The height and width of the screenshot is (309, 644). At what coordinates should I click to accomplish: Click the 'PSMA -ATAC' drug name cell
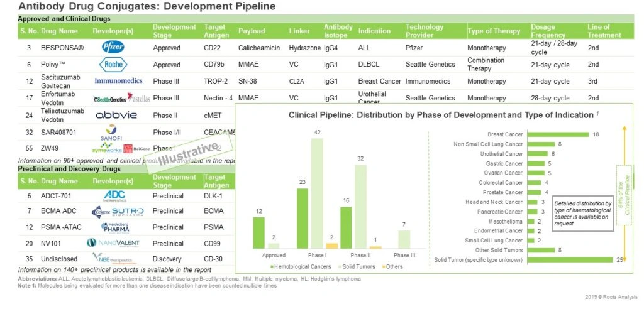click(61, 227)
